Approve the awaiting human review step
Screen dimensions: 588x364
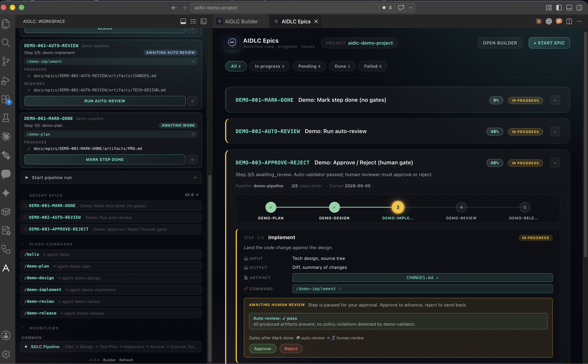point(262,349)
